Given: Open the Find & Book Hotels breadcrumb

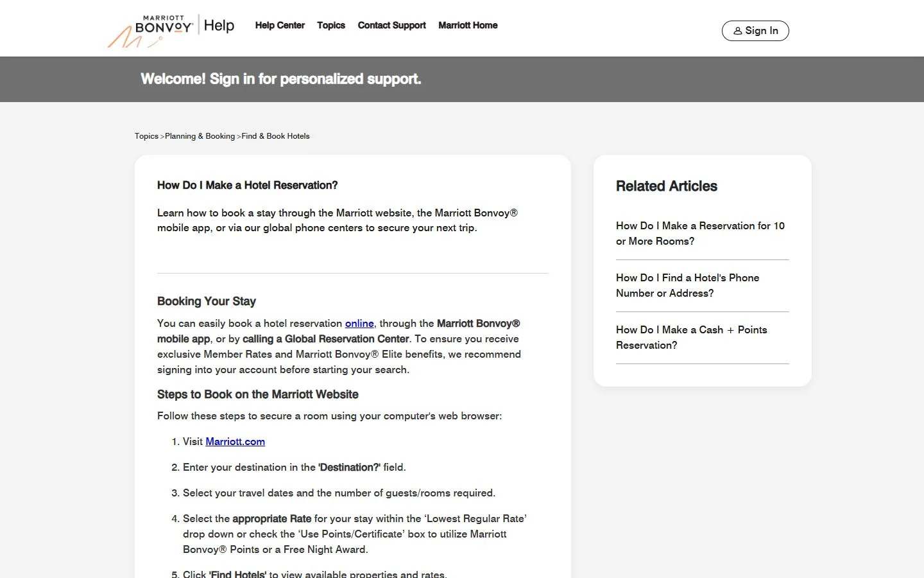Looking at the screenshot, I should tap(275, 136).
